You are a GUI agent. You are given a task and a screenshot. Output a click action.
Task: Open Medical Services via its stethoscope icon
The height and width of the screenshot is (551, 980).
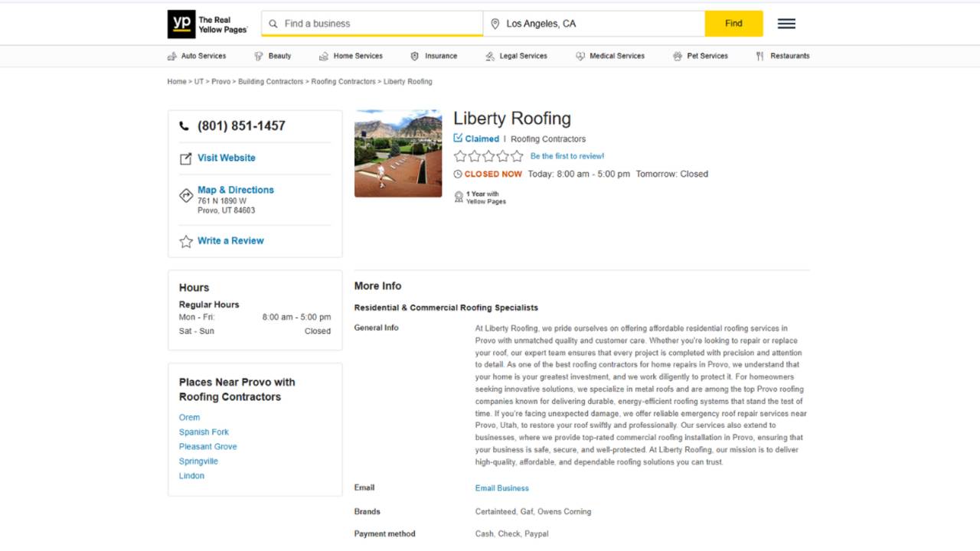click(x=580, y=55)
